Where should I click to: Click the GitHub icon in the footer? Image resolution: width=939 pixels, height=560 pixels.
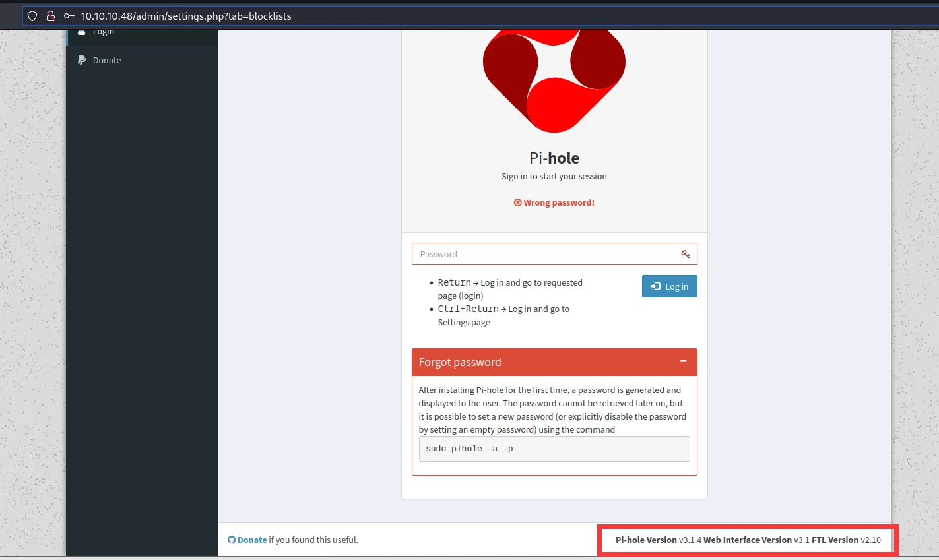pyautogui.click(x=232, y=540)
